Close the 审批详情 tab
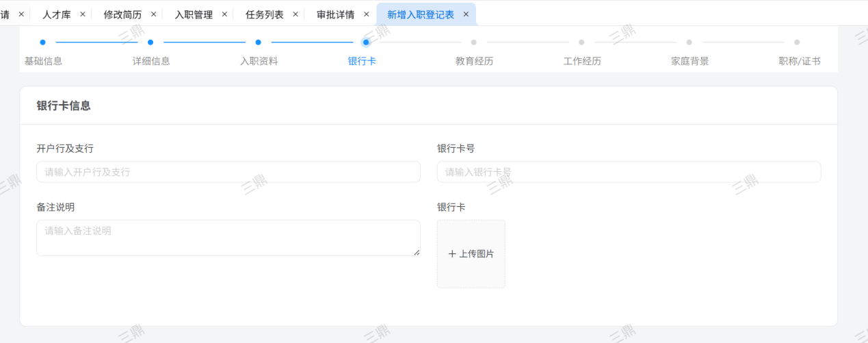868x343 pixels. (x=366, y=14)
